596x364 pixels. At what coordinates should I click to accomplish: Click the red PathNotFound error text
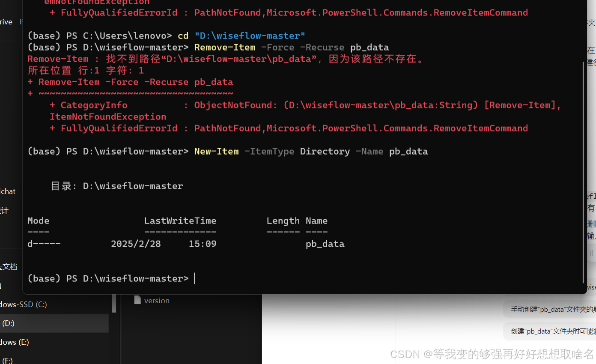tap(227, 128)
